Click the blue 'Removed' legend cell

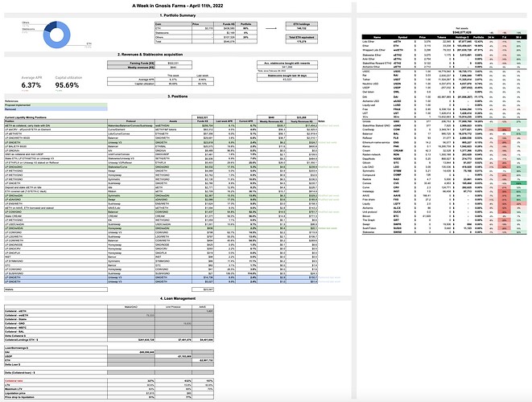tap(56, 109)
